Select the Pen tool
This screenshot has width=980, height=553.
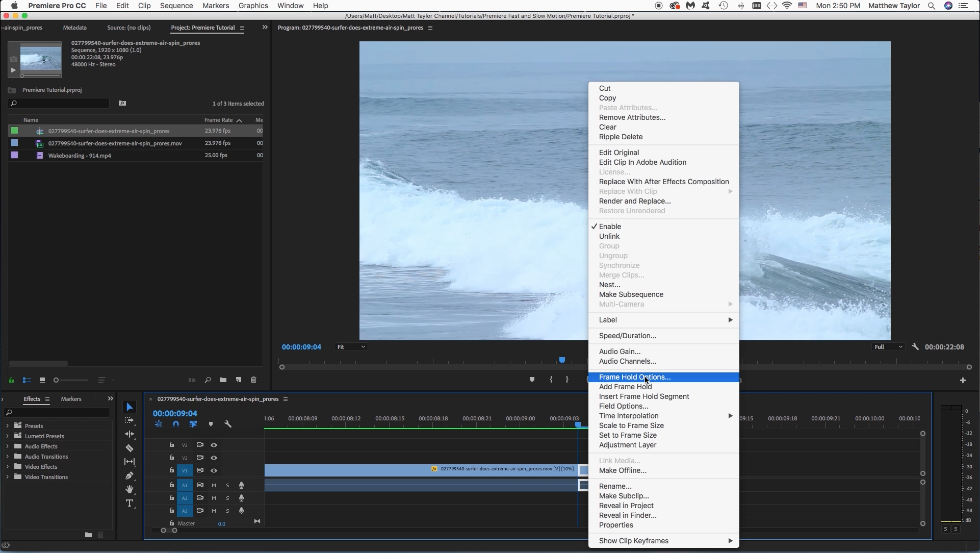(x=130, y=475)
